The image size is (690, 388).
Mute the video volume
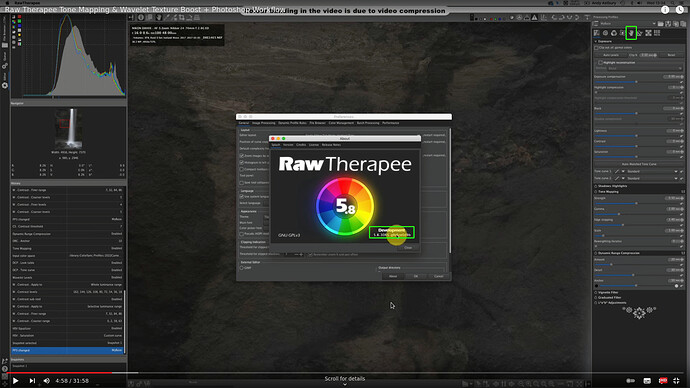(47, 381)
